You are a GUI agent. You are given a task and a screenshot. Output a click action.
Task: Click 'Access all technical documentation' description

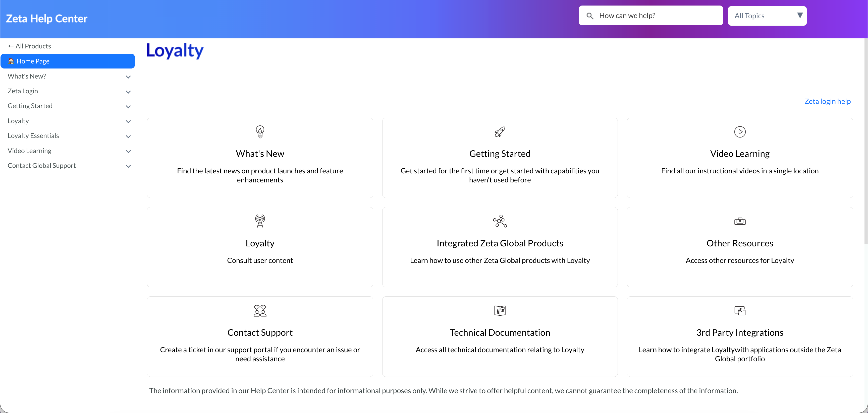tap(500, 350)
